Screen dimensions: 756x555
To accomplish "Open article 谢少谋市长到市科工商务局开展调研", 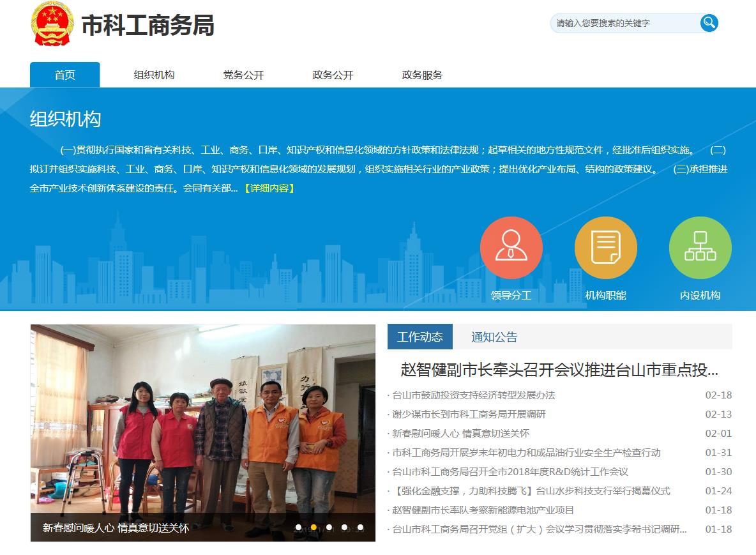I will point(469,414).
